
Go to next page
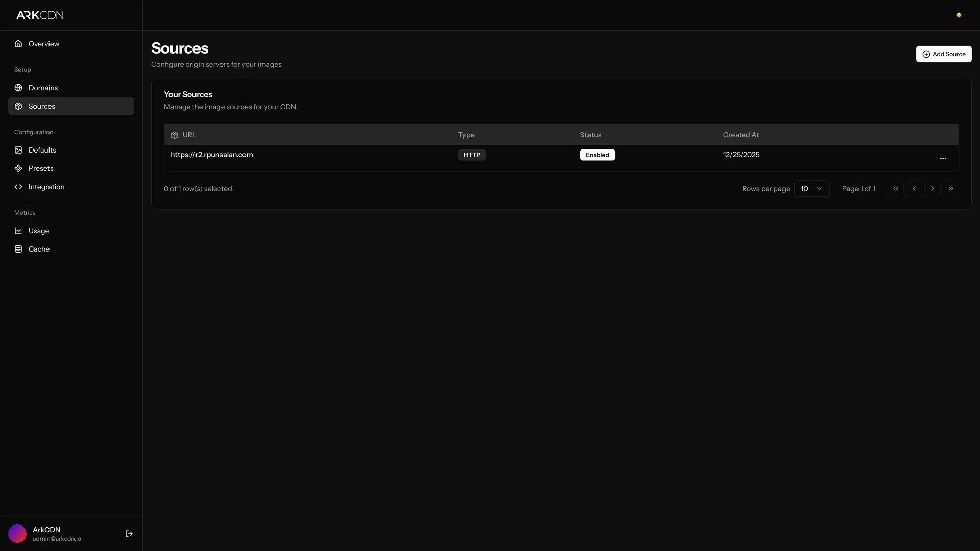(x=932, y=189)
